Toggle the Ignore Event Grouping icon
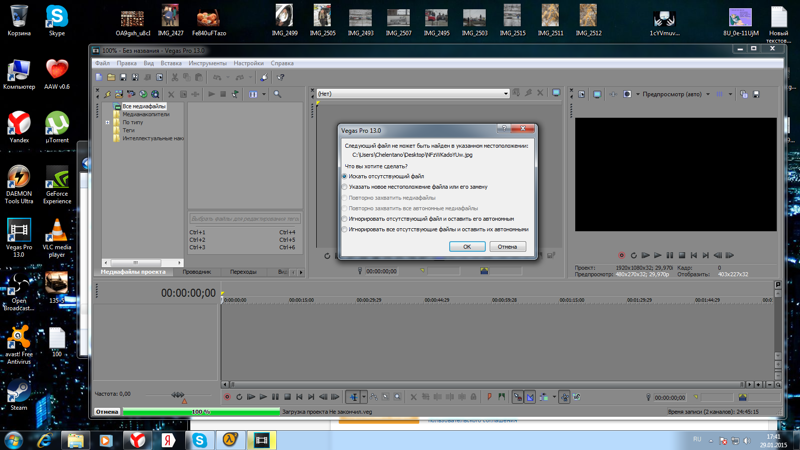 (x=577, y=397)
